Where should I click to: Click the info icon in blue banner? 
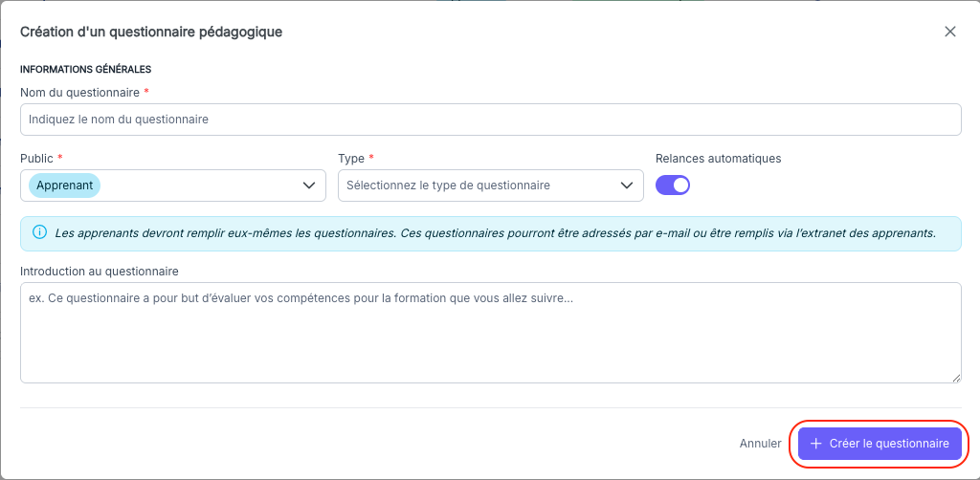pyautogui.click(x=38, y=232)
